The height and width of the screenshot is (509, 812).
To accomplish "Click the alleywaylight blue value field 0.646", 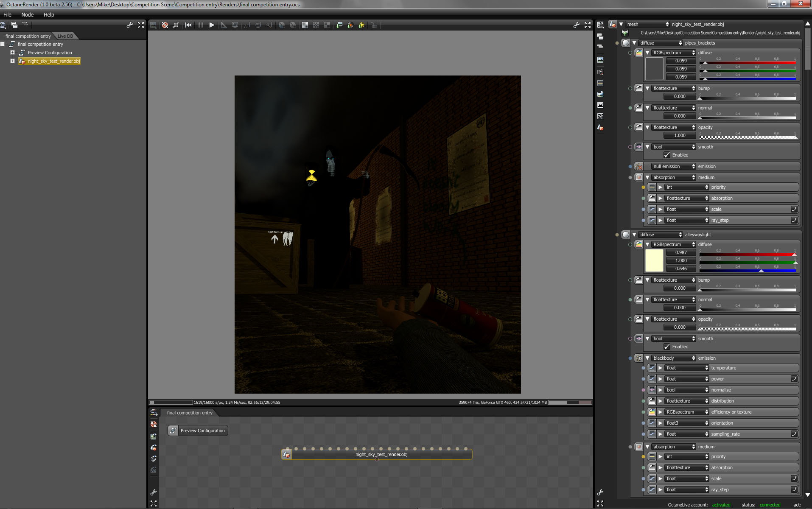I will (681, 269).
